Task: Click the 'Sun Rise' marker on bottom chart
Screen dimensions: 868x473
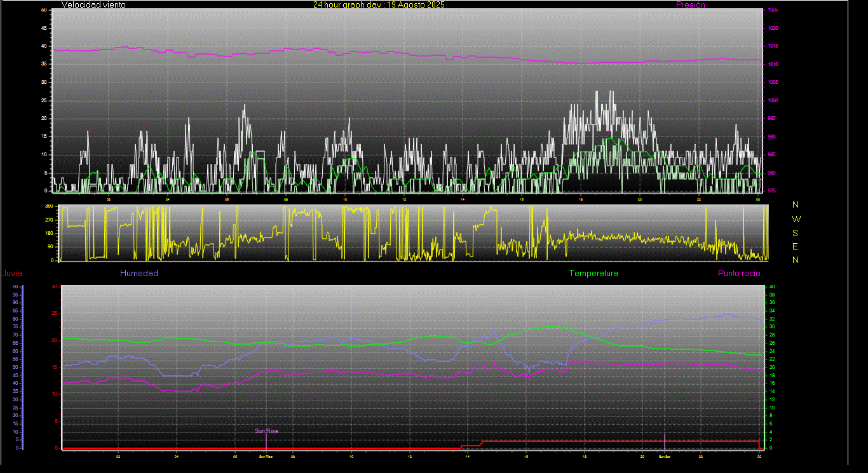Action: [x=266, y=431]
